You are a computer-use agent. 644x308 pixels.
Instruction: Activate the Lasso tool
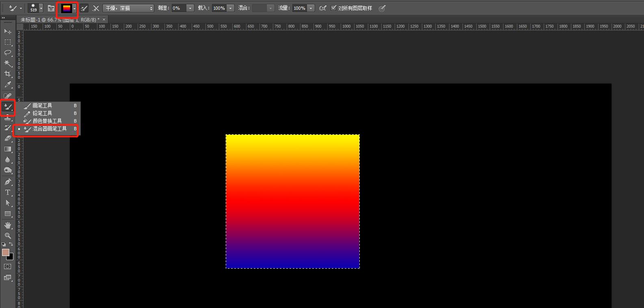(8, 53)
